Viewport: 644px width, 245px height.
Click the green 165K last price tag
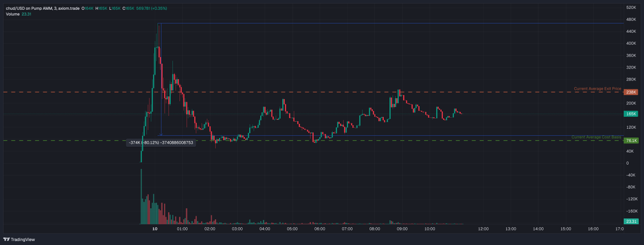631,114
